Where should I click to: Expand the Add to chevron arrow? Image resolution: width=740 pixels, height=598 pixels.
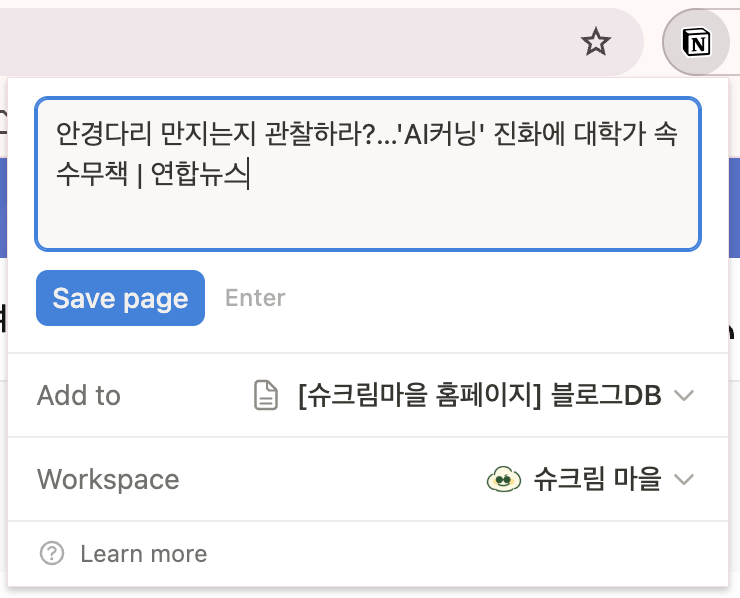pos(684,395)
